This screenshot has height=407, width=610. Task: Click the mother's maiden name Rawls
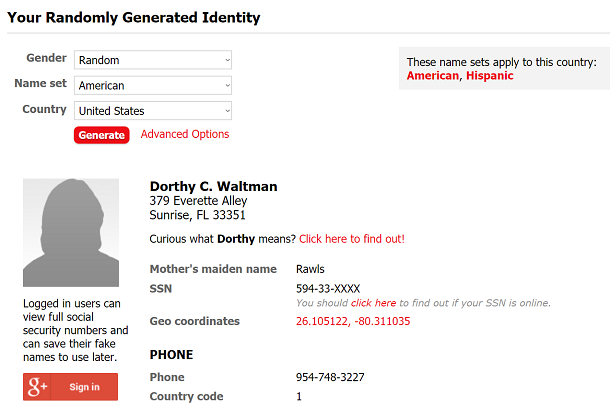310,269
